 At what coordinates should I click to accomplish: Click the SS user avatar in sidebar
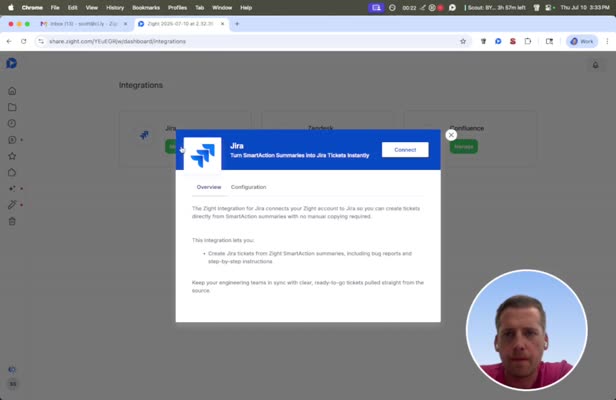13,384
